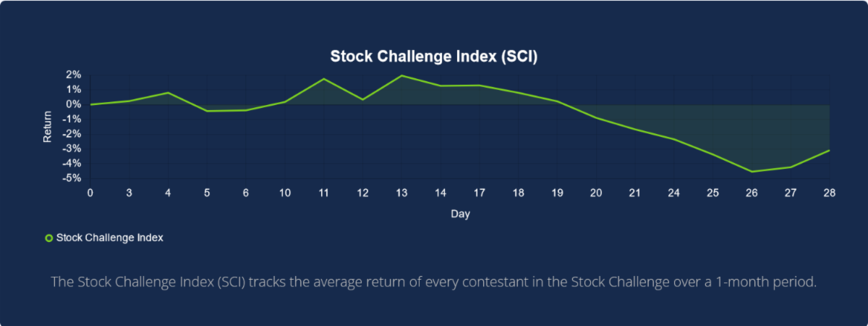Viewport: 868px width, 326px height.
Task: Click the -5% y-axis label
Action: 72,178
